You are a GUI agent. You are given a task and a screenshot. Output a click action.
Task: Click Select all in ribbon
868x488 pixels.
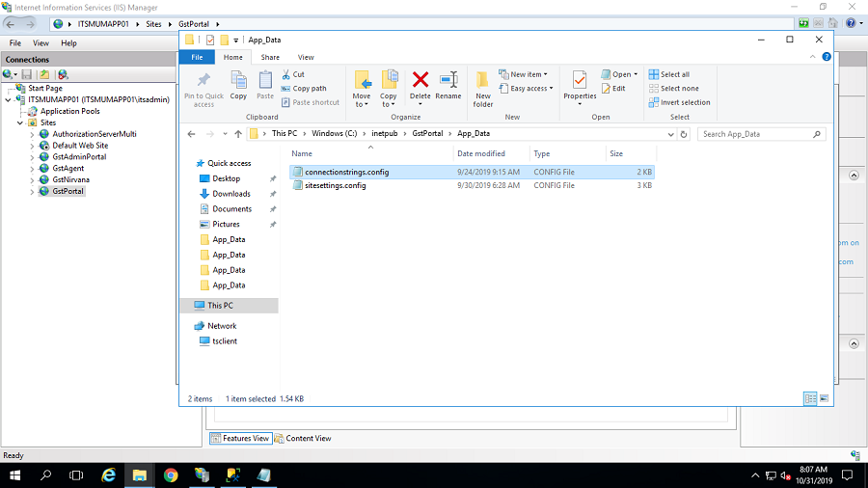tap(669, 74)
